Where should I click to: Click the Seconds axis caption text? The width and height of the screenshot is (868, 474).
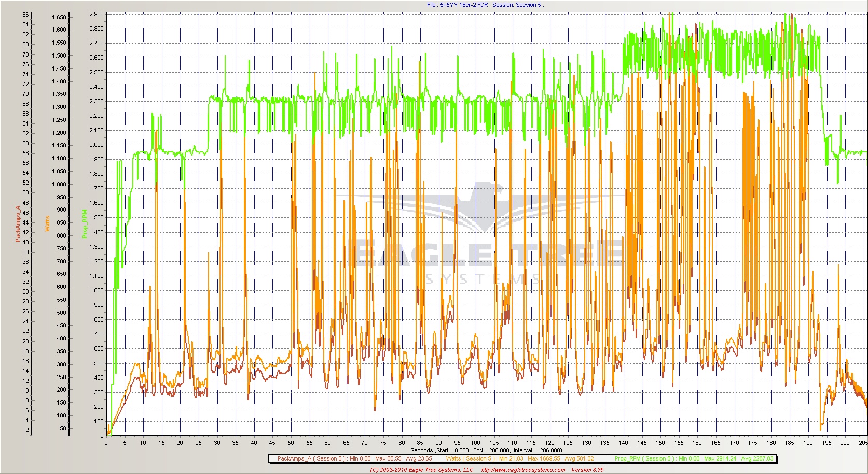pos(486,450)
